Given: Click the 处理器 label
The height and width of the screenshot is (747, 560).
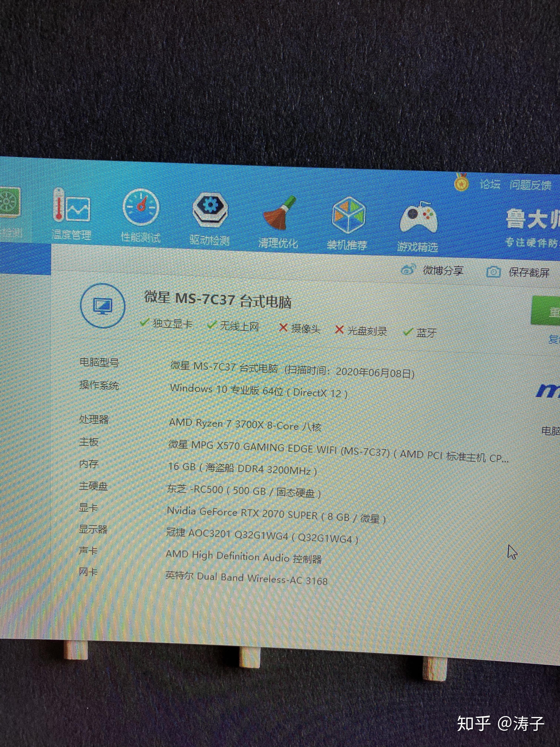Looking at the screenshot, I should tap(94, 419).
